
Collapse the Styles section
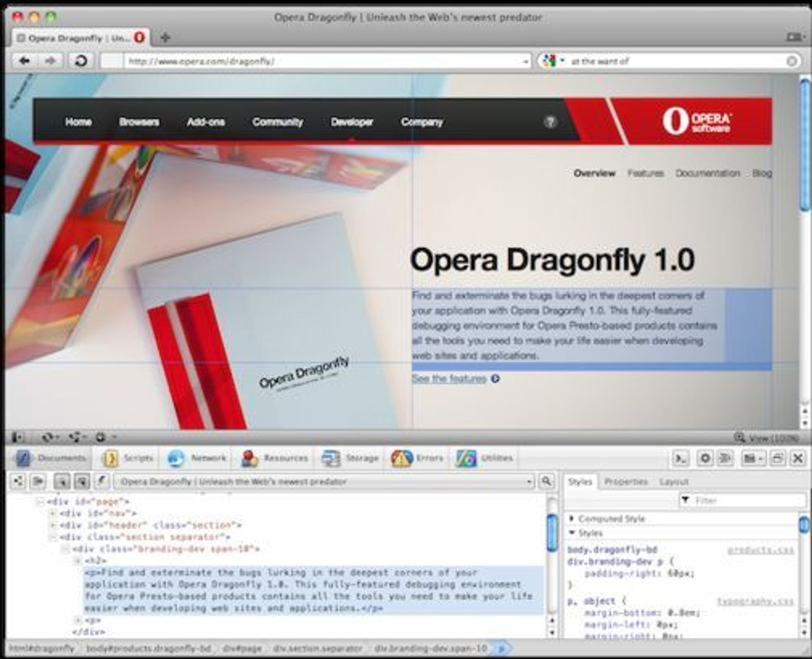(572, 533)
